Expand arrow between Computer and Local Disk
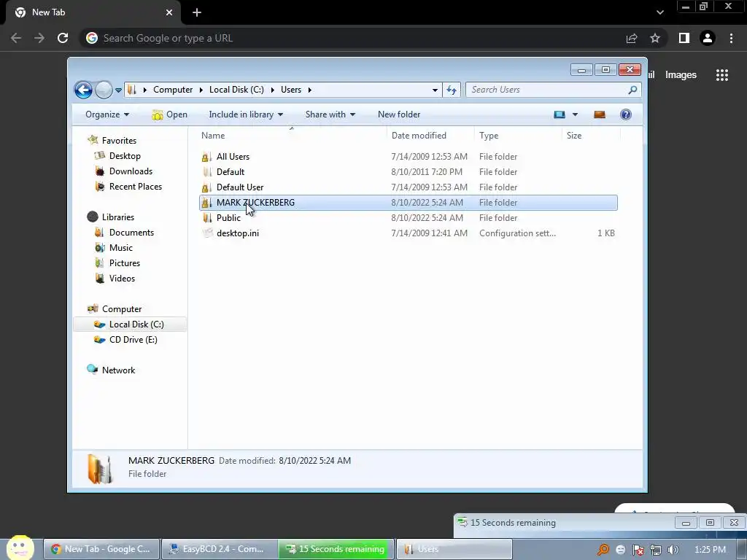The width and height of the screenshot is (747, 560). [201, 90]
